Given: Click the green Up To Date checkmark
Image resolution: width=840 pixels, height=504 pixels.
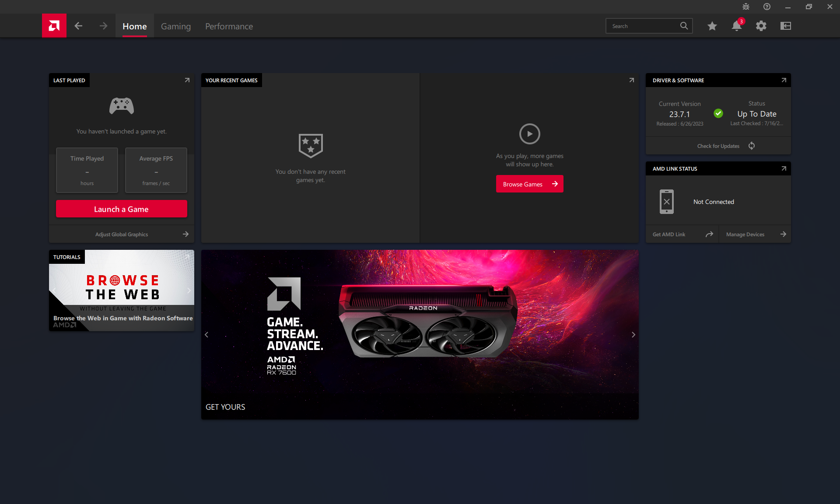Looking at the screenshot, I should 718,113.
